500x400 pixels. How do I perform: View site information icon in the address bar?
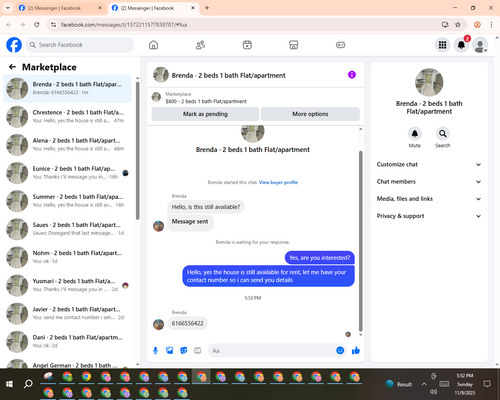click(53, 24)
